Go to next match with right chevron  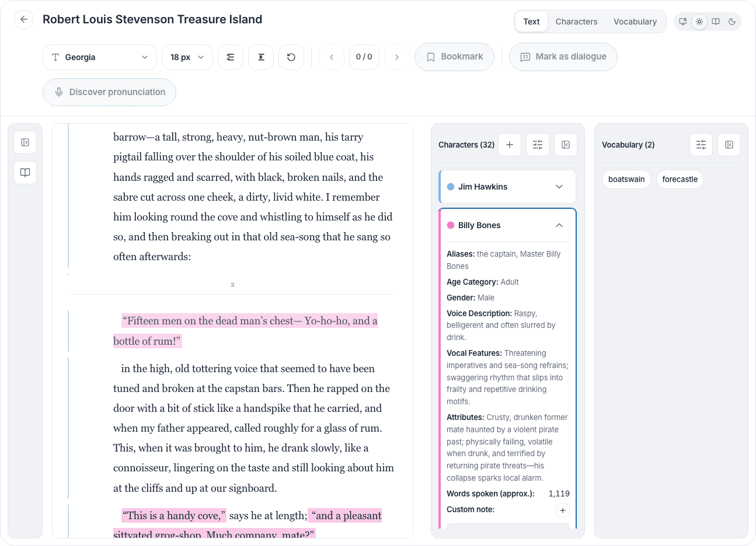click(x=397, y=57)
